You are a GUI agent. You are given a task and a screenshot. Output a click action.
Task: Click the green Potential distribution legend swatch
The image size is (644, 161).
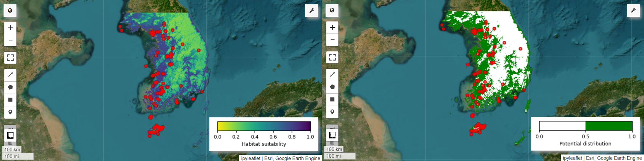tap(609, 126)
